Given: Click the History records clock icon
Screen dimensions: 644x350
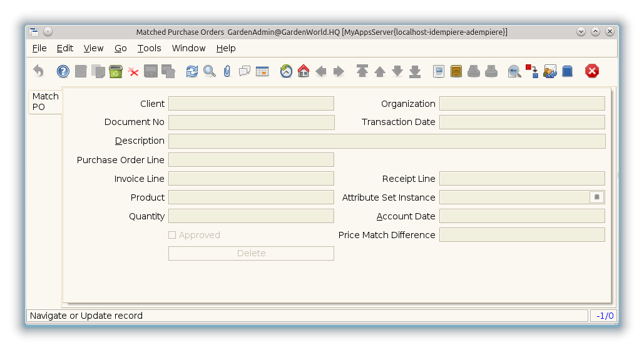Looking at the screenshot, I should point(286,71).
